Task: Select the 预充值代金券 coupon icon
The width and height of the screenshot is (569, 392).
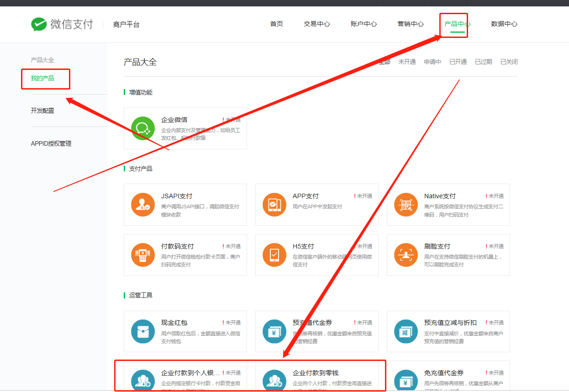Action: pyautogui.click(x=274, y=331)
